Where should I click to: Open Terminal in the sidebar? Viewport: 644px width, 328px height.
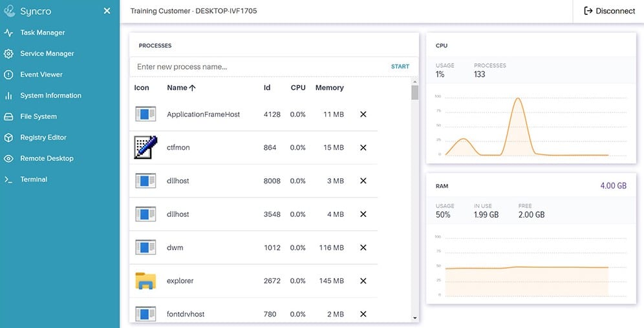pyautogui.click(x=34, y=179)
